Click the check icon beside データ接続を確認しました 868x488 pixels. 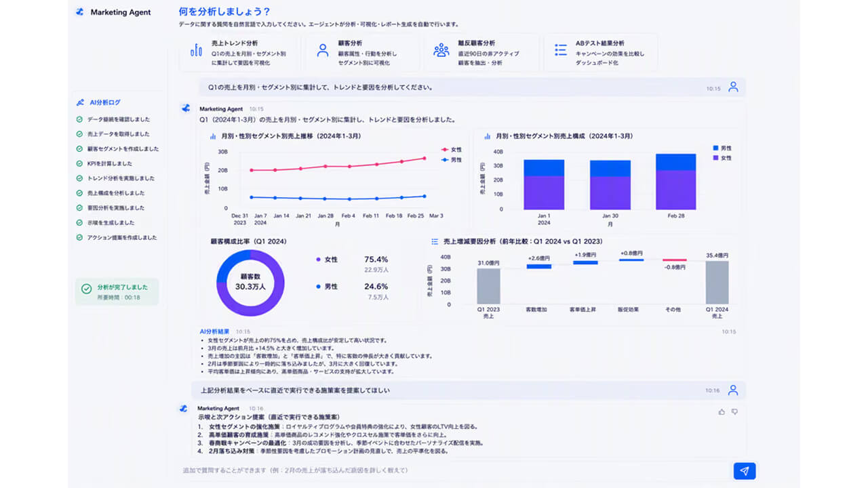click(79, 119)
